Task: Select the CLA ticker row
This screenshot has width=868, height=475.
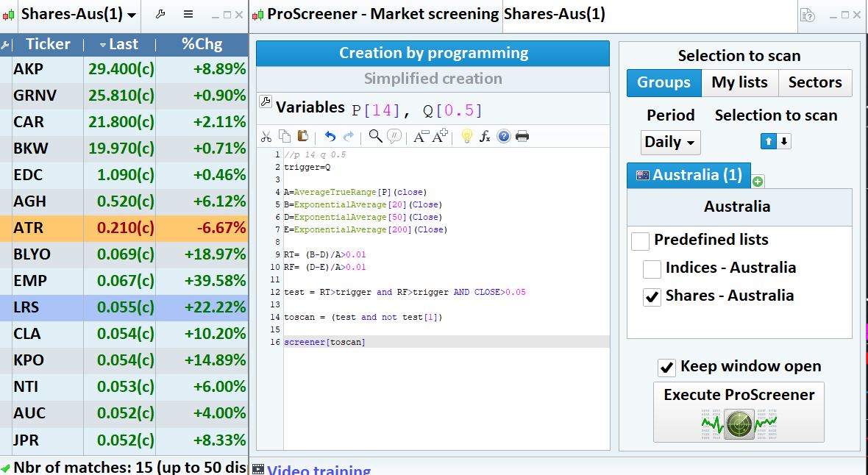Action: coord(124,334)
